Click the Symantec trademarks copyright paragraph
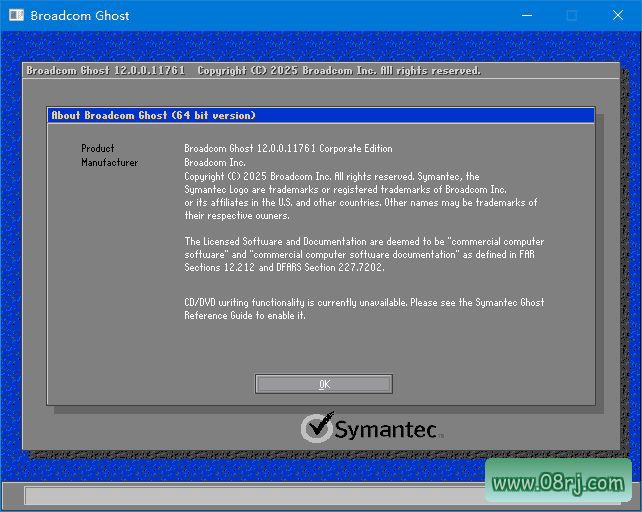This screenshot has width=642, height=512. pos(360,195)
